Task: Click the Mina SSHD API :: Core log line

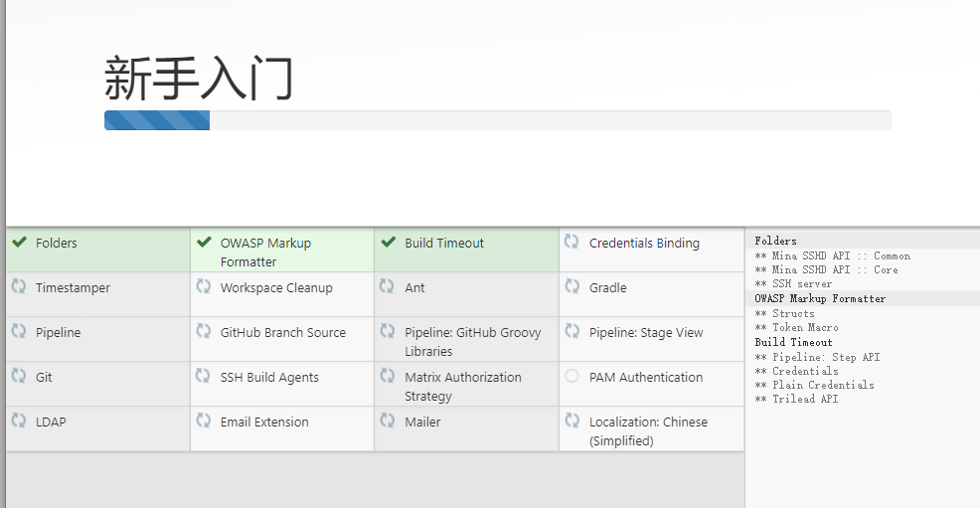Action: (x=826, y=269)
